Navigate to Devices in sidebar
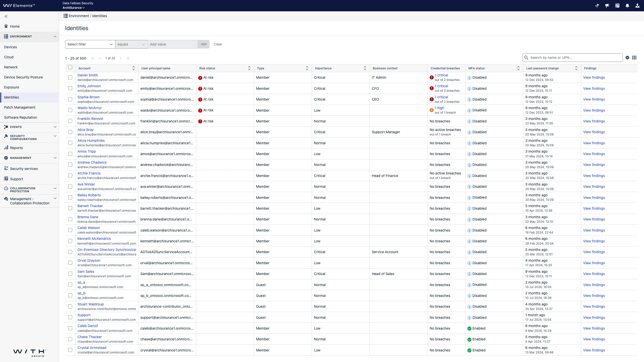The image size is (644, 362). (11, 47)
